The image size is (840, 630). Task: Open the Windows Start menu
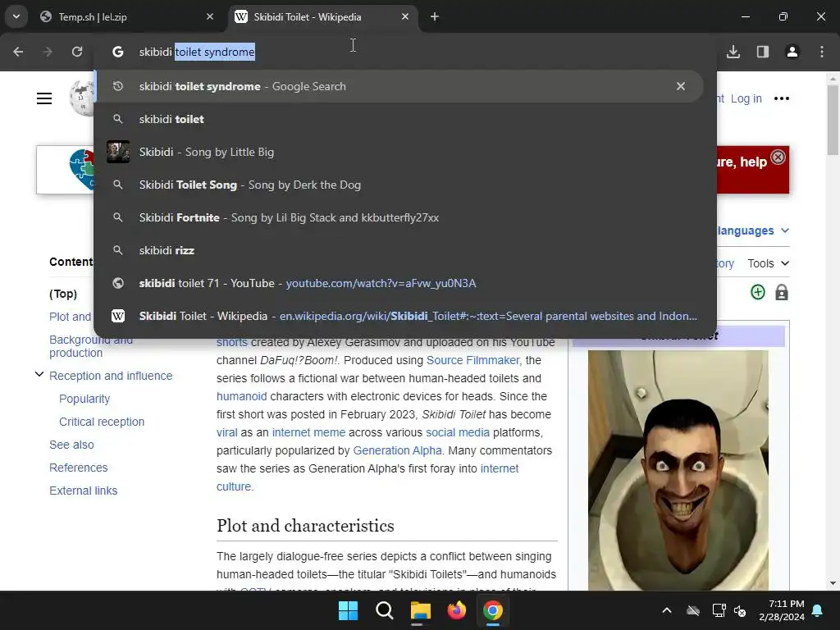point(348,610)
